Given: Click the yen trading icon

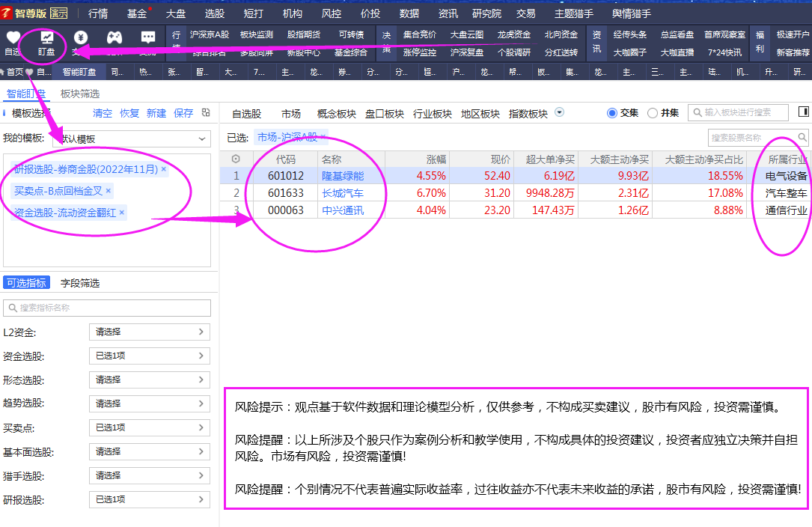Looking at the screenshot, I should (x=81, y=37).
